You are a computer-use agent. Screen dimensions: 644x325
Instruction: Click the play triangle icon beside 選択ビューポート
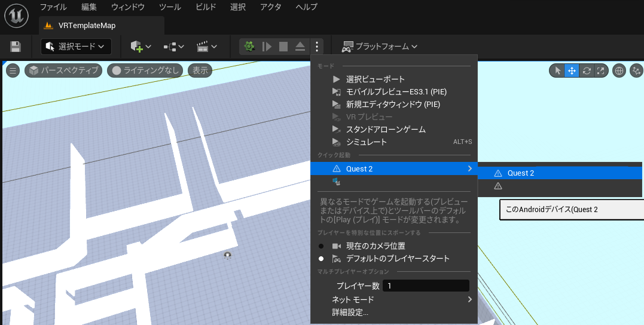point(337,79)
